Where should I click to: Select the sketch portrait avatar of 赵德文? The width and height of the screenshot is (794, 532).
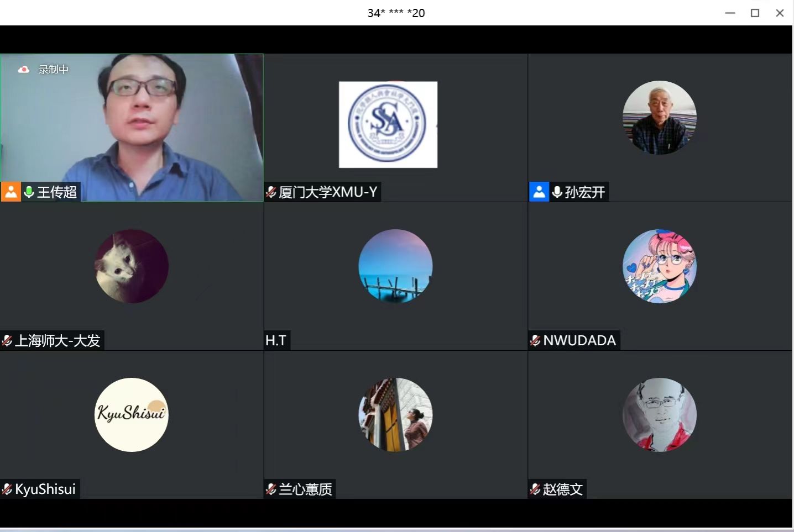pos(660,414)
